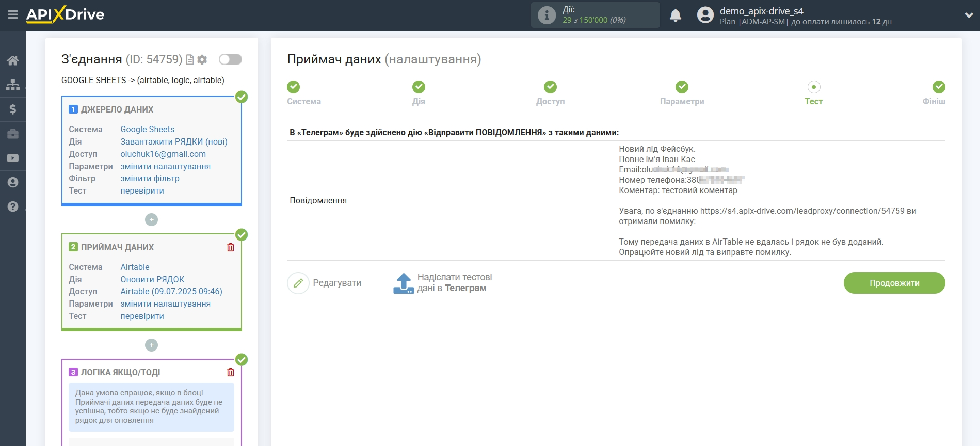
Task: Click the connection name GOOGLE SHEETS field
Action: pos(151,80)
